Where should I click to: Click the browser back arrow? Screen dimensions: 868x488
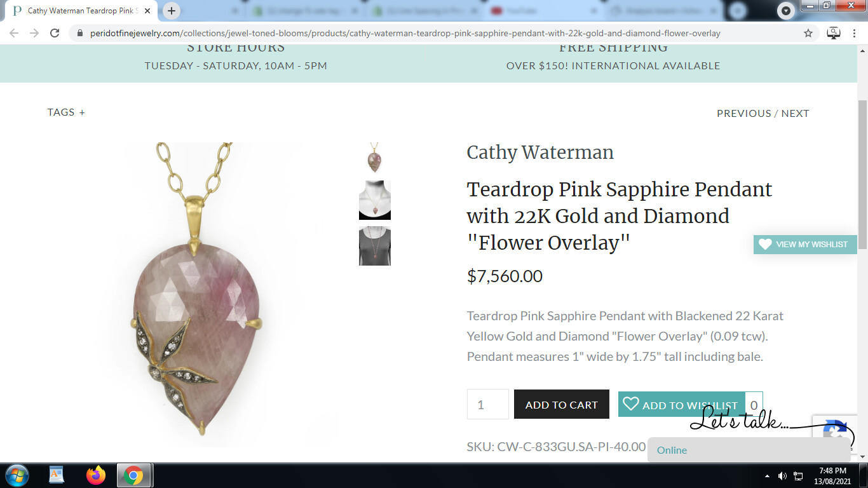click(14, 33)
